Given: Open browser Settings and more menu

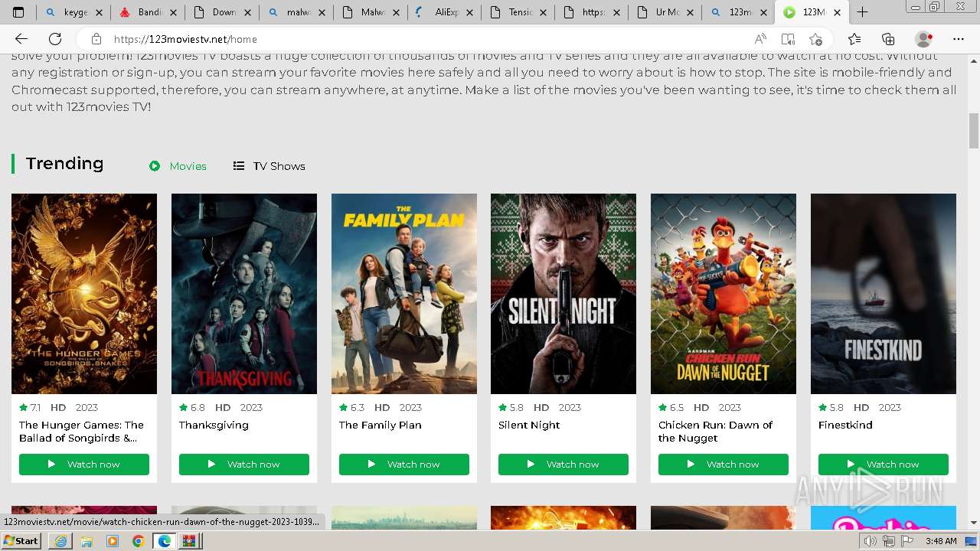Looking at the screenshot, I should 959,39.
